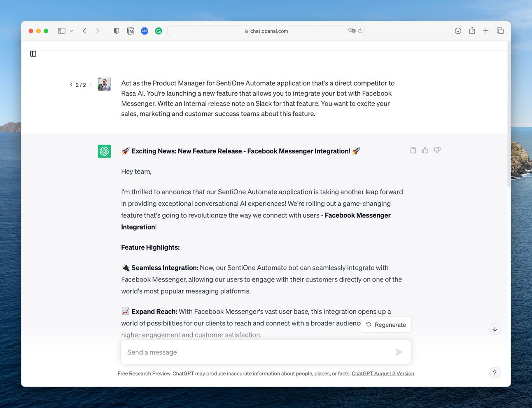The image size is (532, 408).
Task: Go to next prompt version
Action: pyautogui.click(x=91, y=84)
